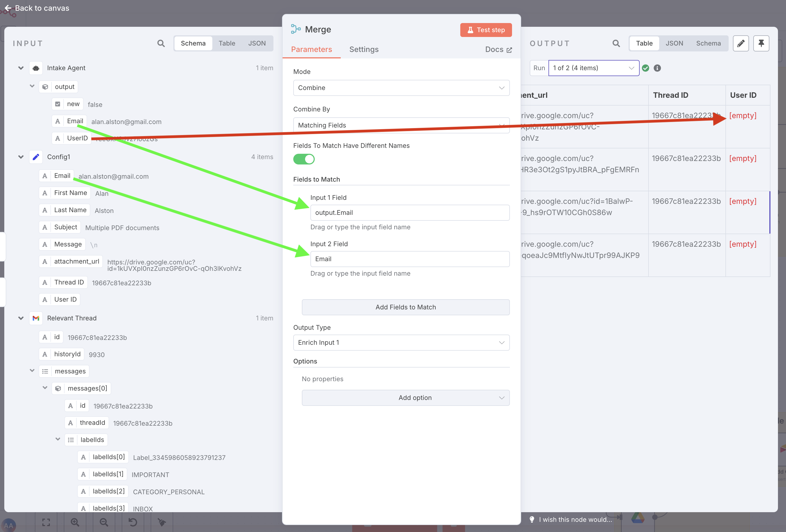The image size is (786, 532).
Task: Pin the output data panel
Action: 761,43
